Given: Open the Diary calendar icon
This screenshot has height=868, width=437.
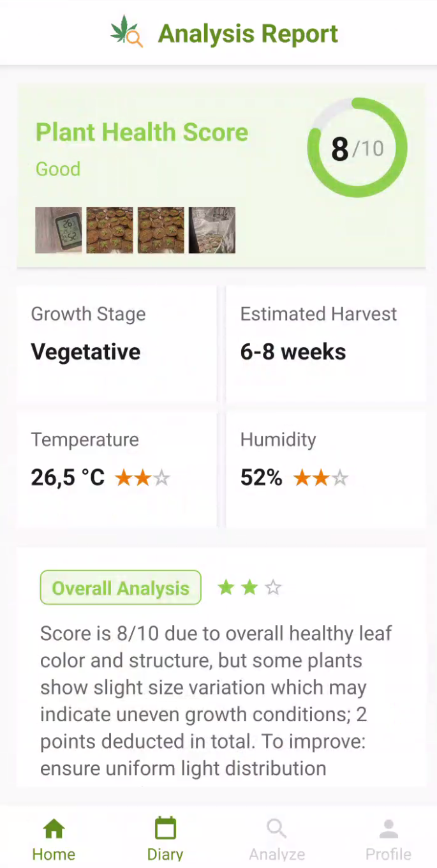Looking at the screenshot, I should (165, 829).
